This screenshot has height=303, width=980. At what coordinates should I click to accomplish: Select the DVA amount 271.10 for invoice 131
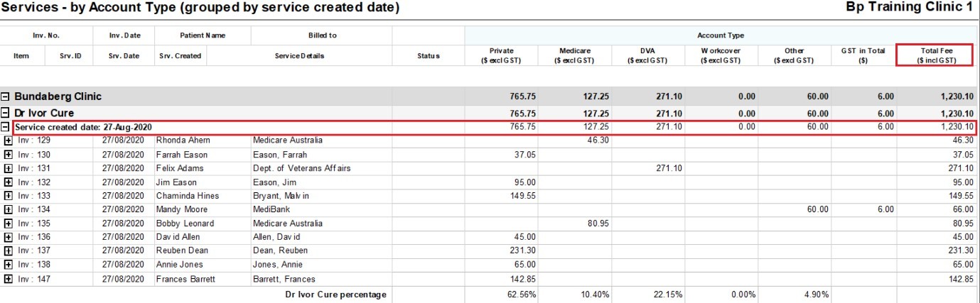[669, 168]
